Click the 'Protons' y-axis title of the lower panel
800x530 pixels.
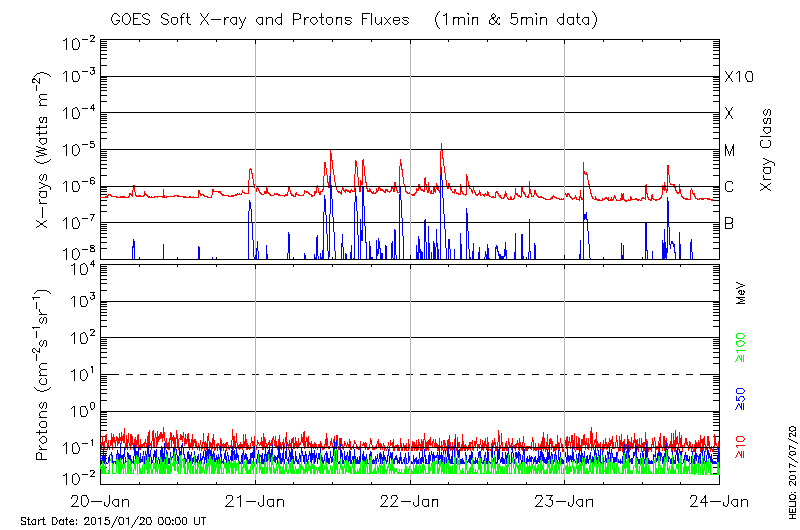[x=43, y=375]
